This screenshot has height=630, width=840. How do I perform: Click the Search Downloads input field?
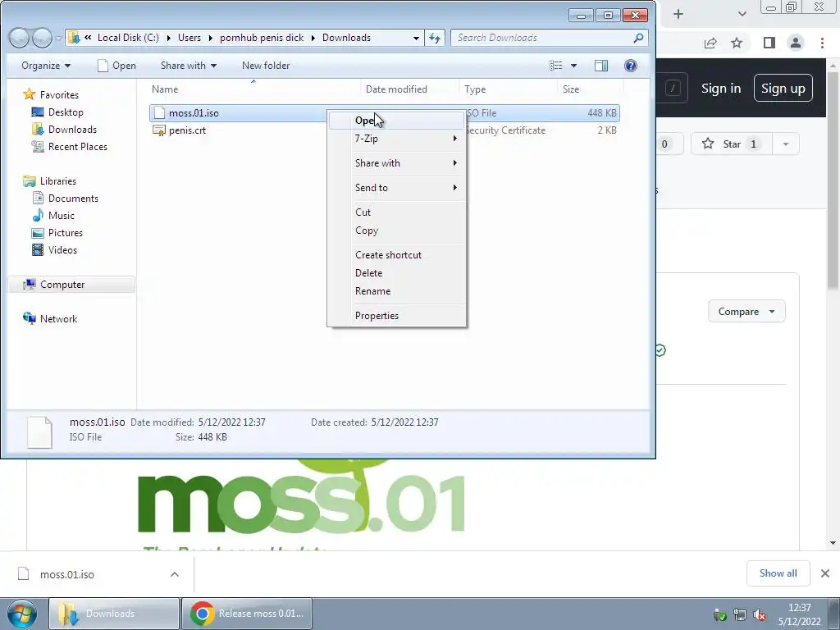click(x=541, y=38)
